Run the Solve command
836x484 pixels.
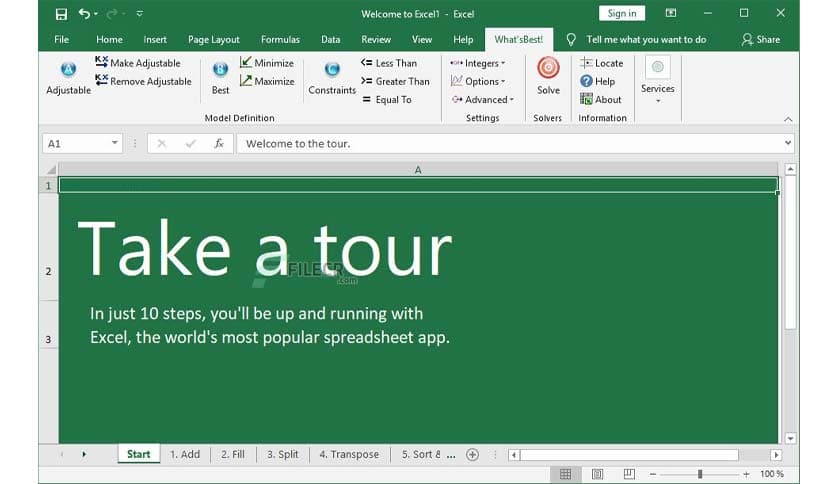[x=548, y=70]
